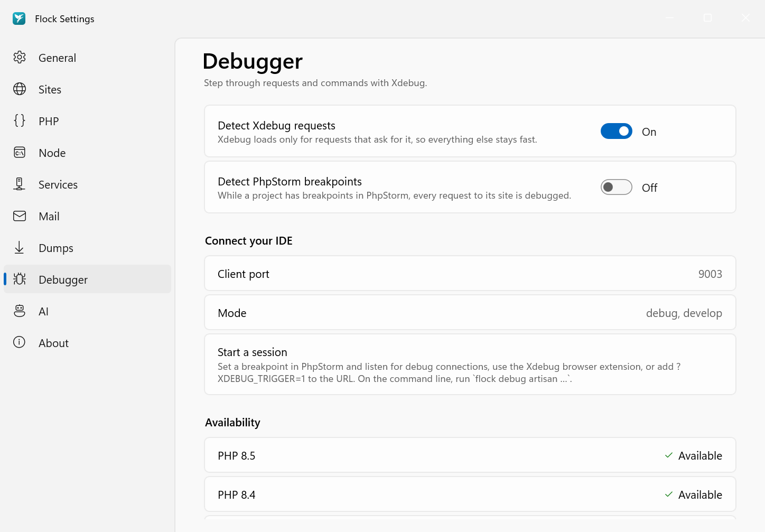
Task: Click the Dumps download arrow icon
Action: pos(20,247)
